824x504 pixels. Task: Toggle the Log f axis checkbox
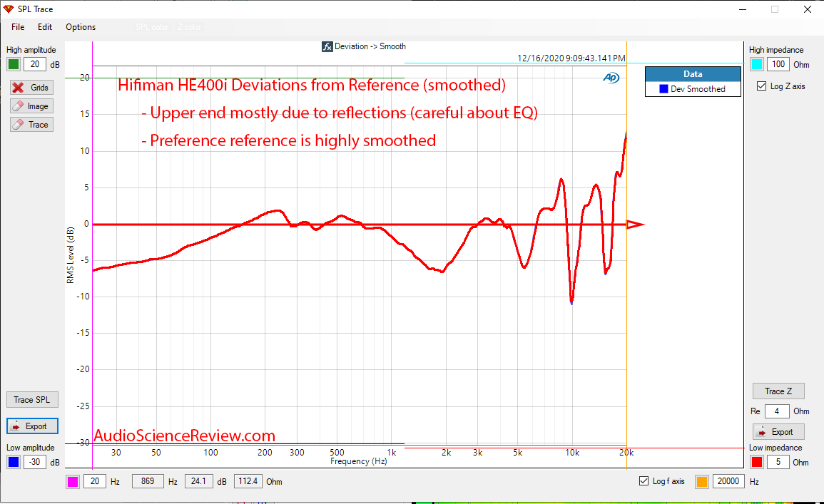point(644,481)
